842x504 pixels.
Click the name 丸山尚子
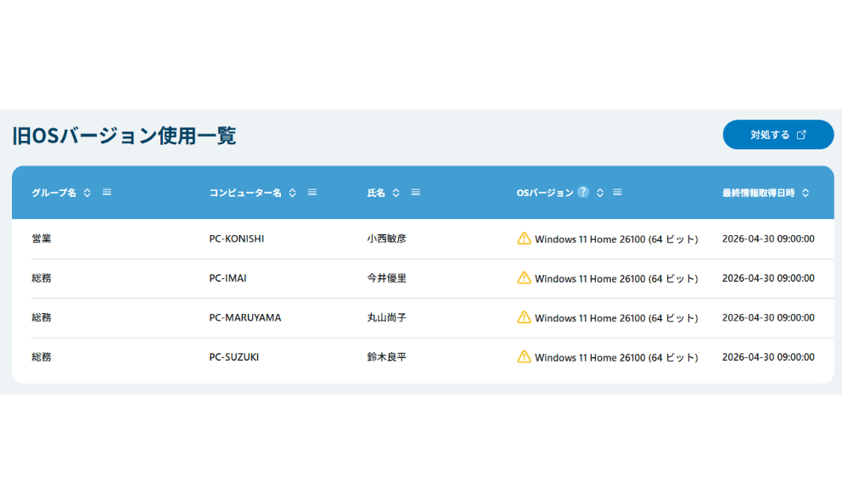pos(387,317)
